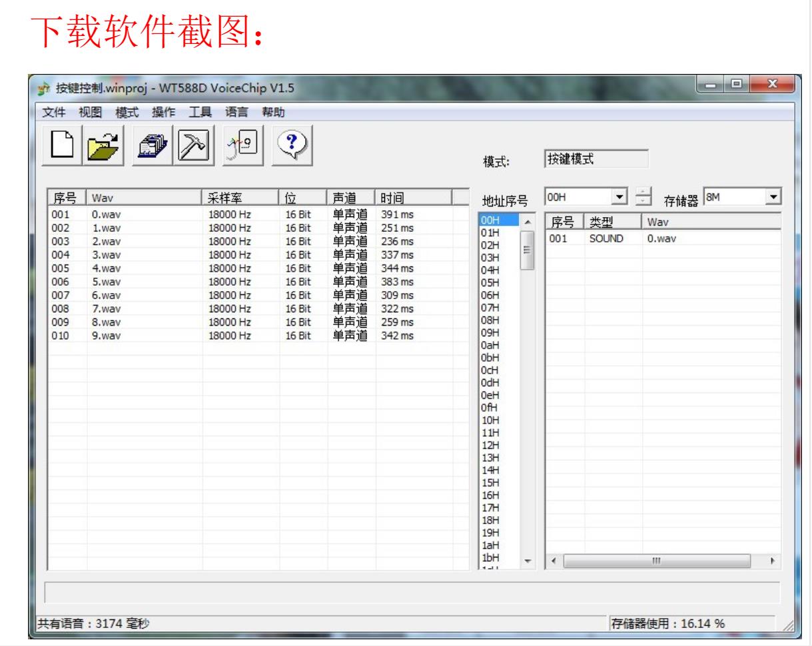
Task: Click the stacked documents toolbar icon
Action: (153, 146)
